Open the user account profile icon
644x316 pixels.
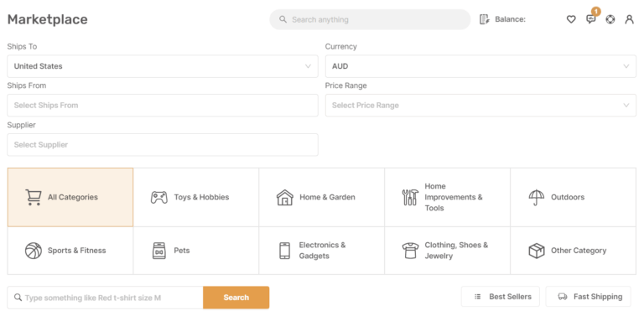pos(629,19)
